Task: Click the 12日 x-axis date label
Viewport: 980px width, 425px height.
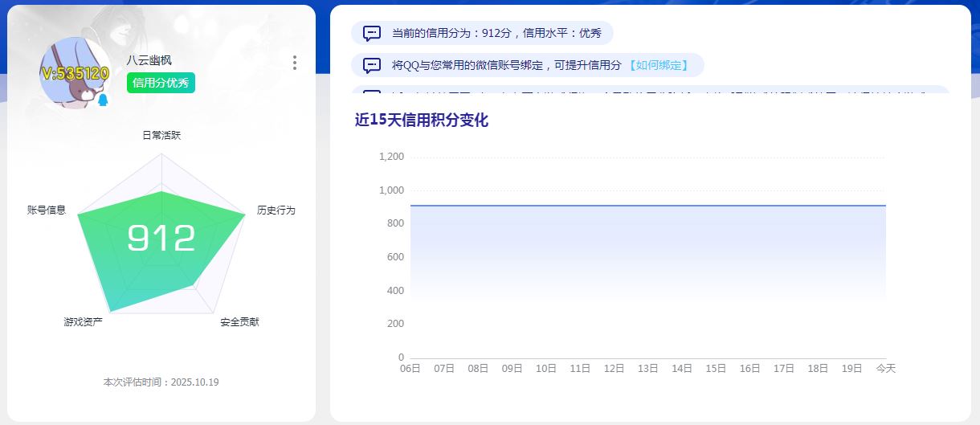Action: (x=614, y=368)
